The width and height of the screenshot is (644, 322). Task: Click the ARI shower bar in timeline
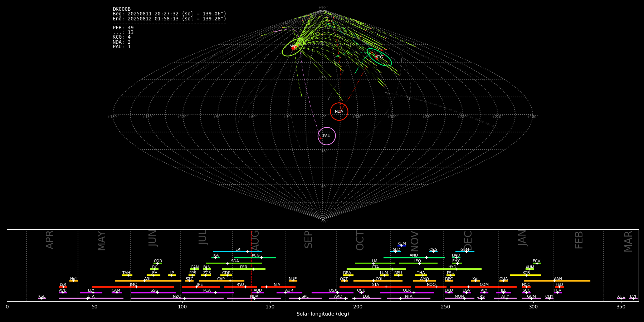coord(148,281)
